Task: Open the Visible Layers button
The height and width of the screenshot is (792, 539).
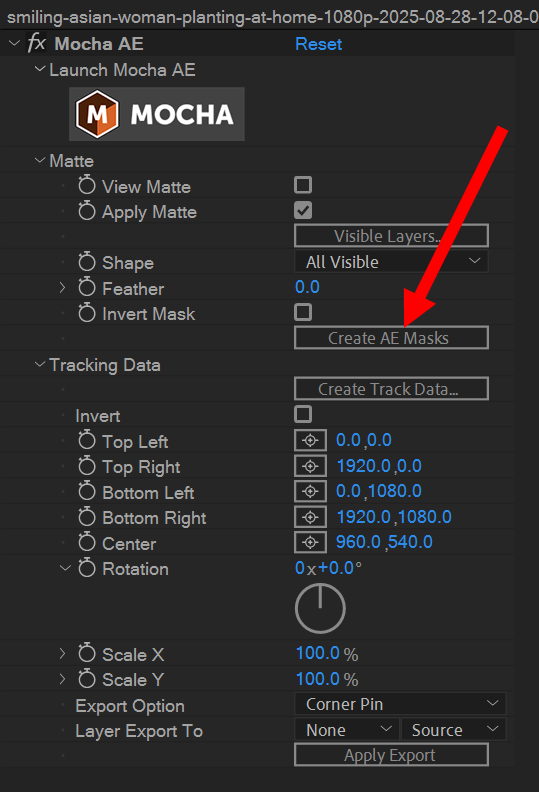Action: (391, 236)
